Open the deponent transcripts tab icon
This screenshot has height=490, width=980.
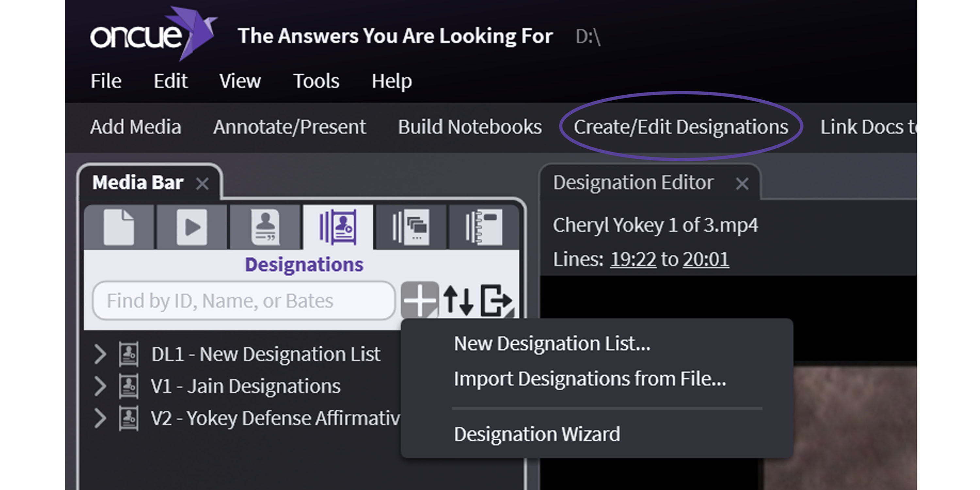pos(265,227)
